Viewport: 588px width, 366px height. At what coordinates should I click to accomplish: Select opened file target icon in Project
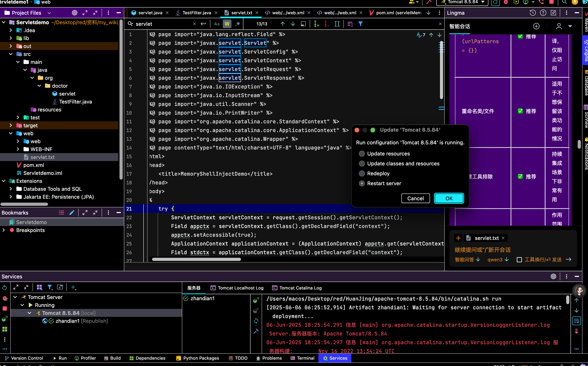click(x=75, y=13)
